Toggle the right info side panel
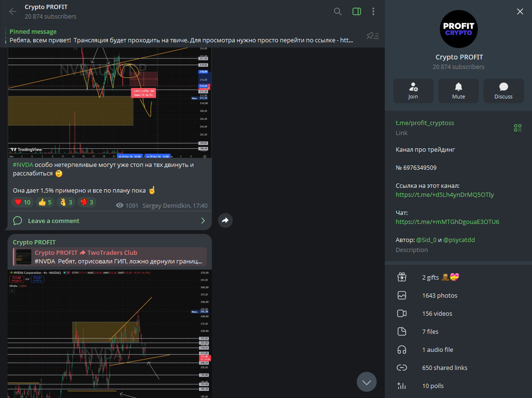532x398 pixels. click(357, 11)
